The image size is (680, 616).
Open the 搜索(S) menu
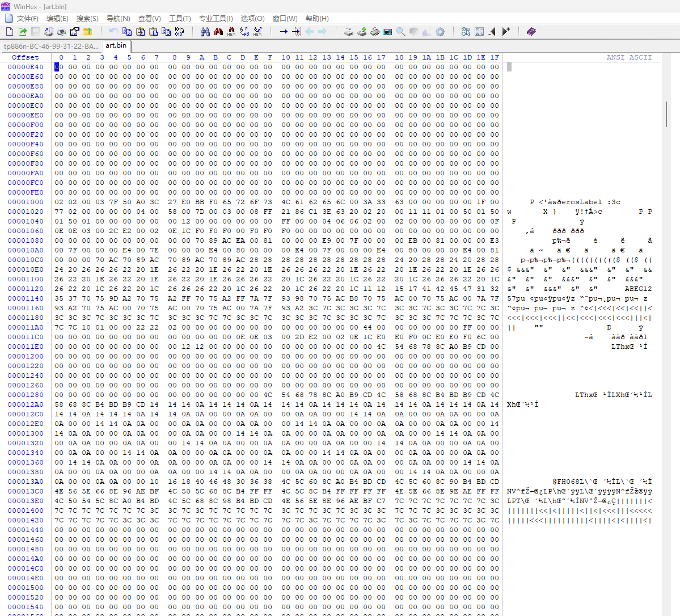(87, 18)
